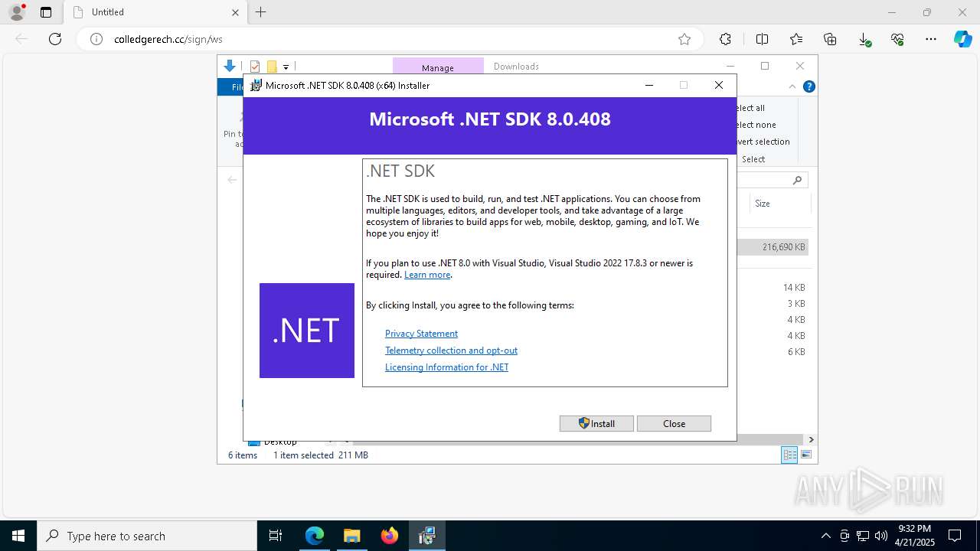Open Customize Quick Access Toolbar dropdown
980x551 pixels.
286,67
